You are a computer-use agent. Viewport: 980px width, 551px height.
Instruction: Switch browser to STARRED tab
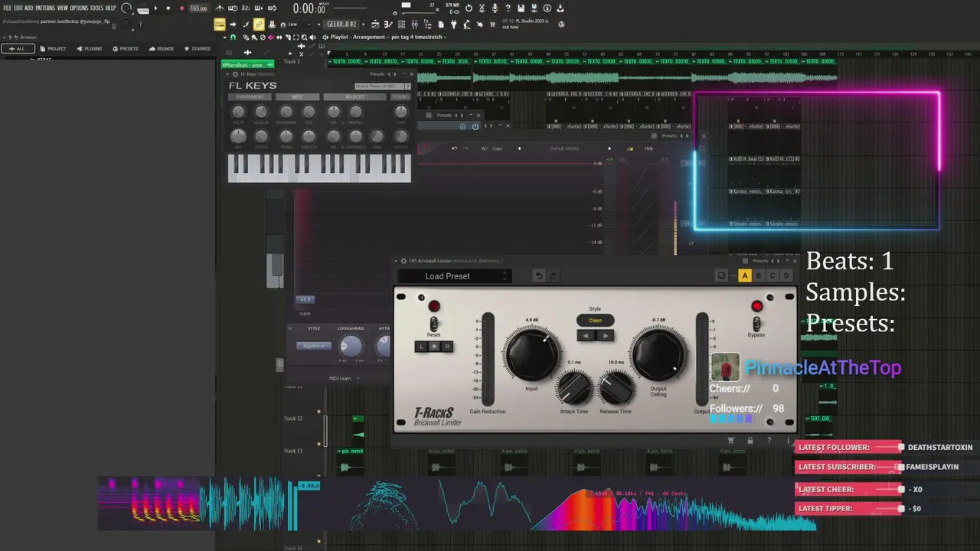197,48
